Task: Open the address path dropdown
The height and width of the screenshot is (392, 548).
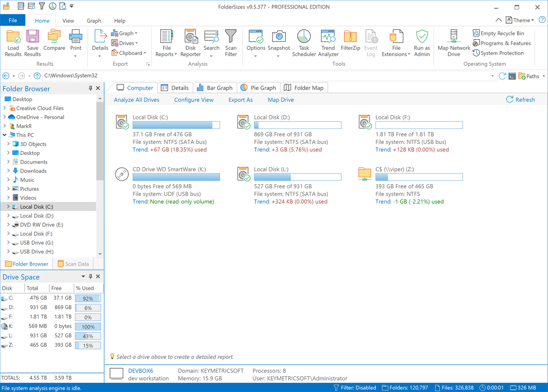Action: click(x=493, y=76)
